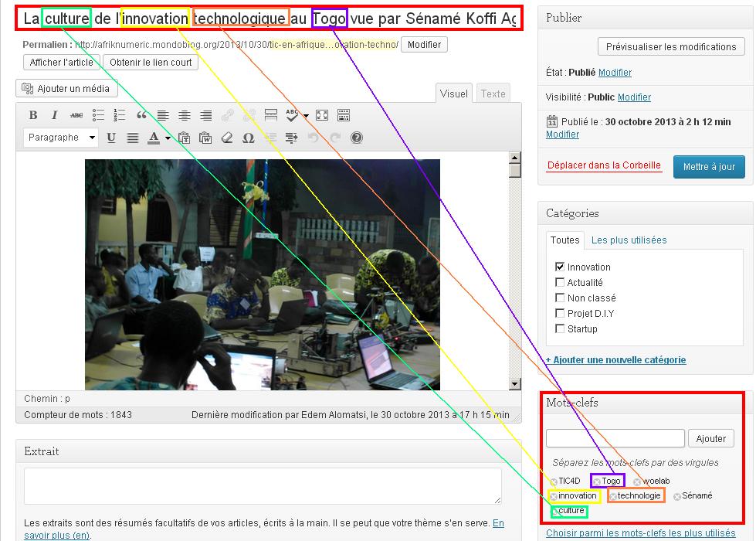Open the Paragraphe format dropdown

tap(61, 138)
